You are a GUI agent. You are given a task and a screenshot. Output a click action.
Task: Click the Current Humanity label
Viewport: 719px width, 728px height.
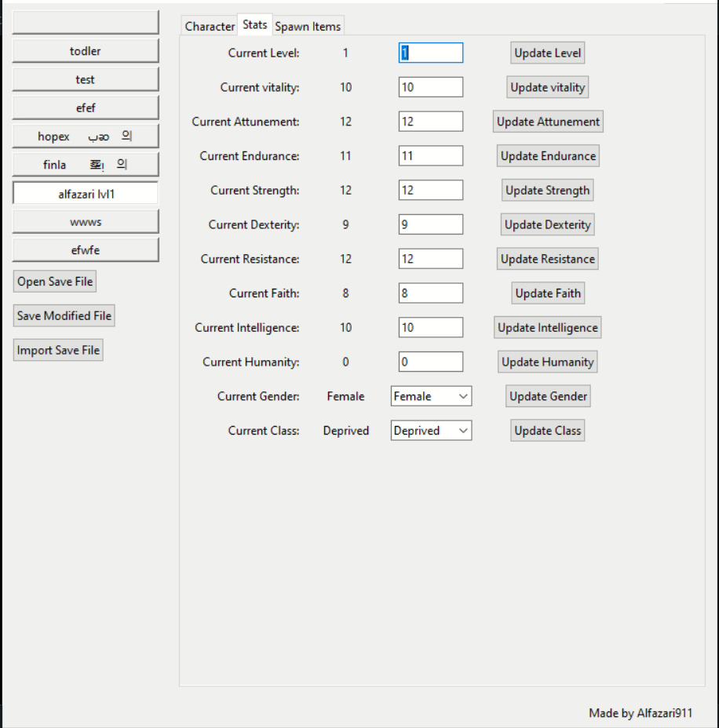(x=251, y=362)
